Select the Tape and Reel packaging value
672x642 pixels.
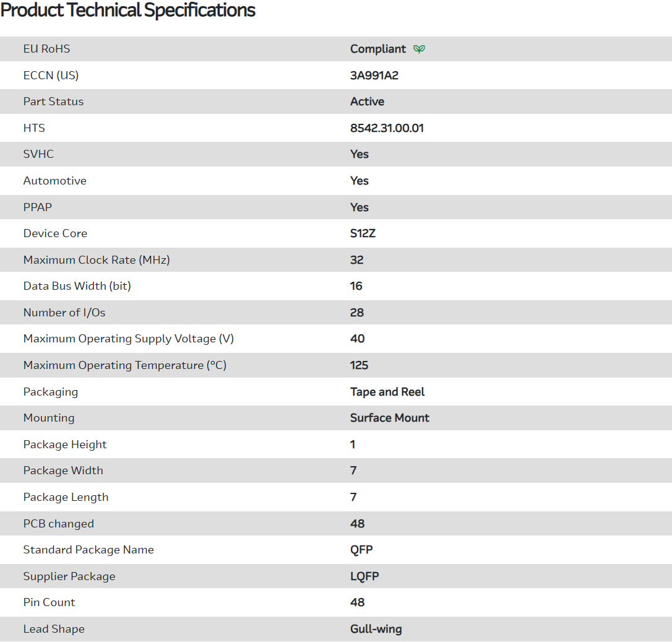(x=387, y=392)
